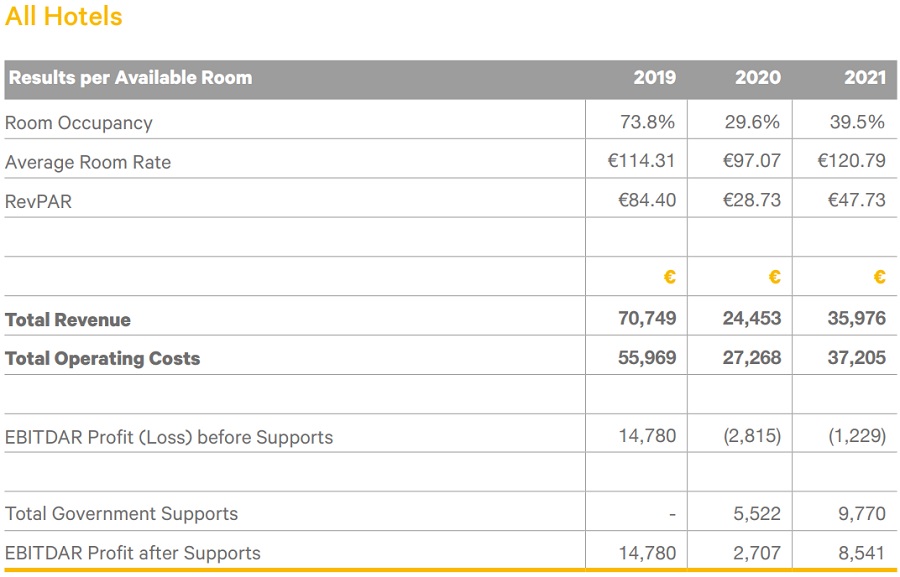
Task: Select the 73.8% occupancy cell
Action: [x=647, y=123]
